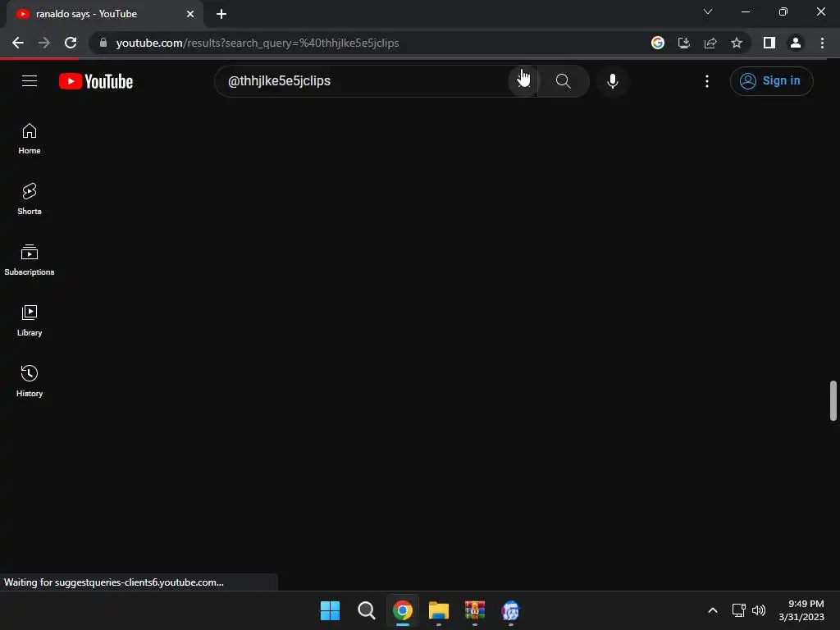The height and width of the screenshot is (630, 840).
Task: Start voice search with microphone
Action: pos(612,81)
